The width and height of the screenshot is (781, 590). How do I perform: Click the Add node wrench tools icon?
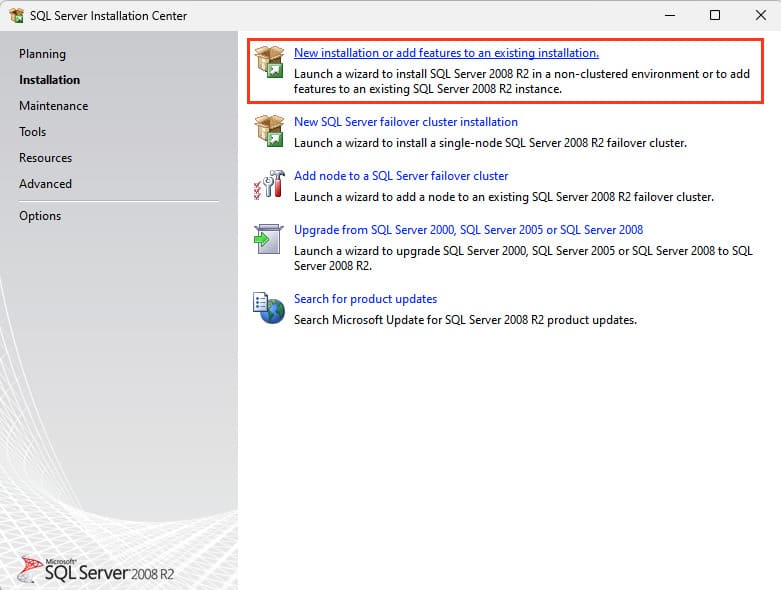[269, 185]
